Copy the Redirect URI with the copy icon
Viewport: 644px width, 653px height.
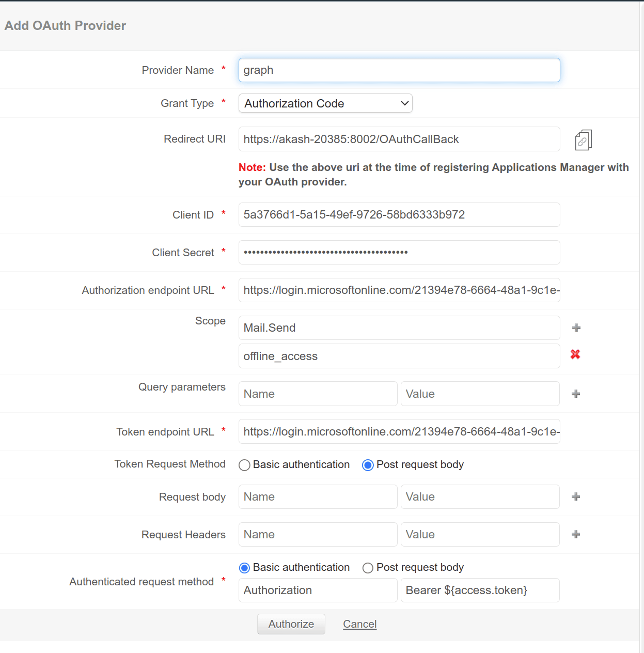tap(583, 140)
